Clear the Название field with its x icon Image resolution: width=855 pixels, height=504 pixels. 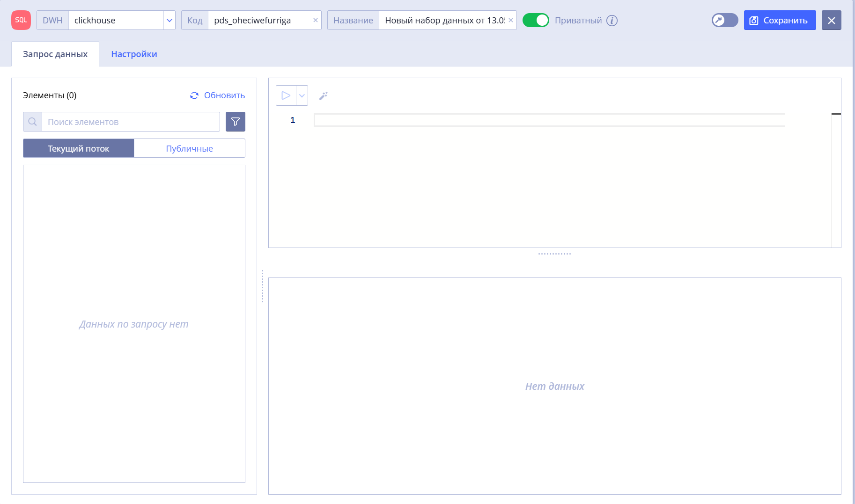(x=511, y=20)
